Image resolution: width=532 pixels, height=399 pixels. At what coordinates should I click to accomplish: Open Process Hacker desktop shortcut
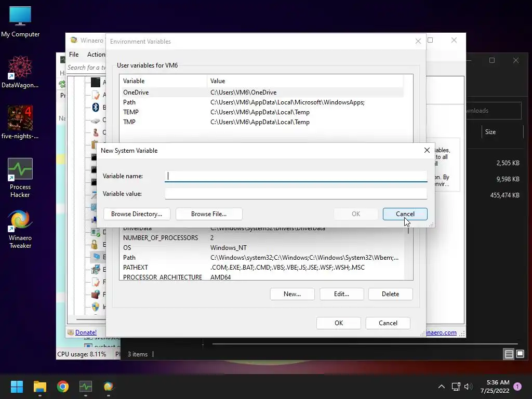[20, 178]
